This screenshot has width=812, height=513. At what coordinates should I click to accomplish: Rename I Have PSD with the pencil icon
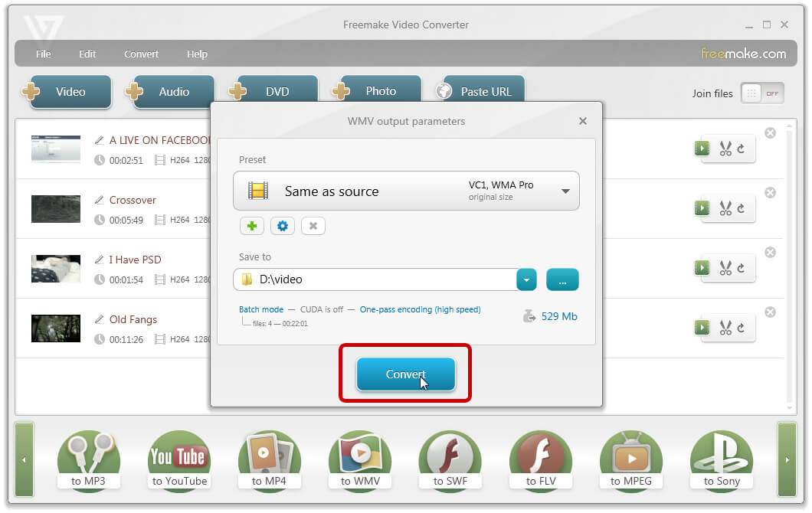tap(100, 259)
